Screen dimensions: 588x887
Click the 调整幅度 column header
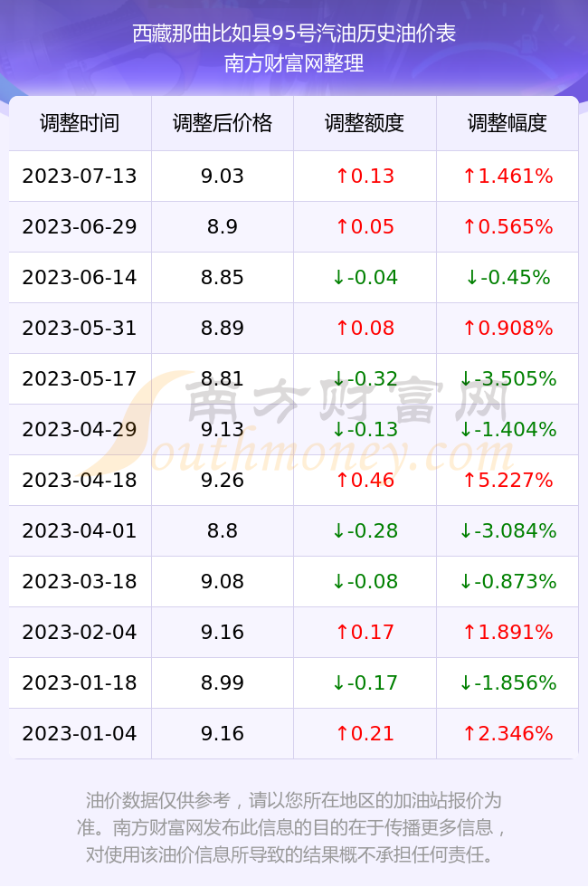coord(507,123)
